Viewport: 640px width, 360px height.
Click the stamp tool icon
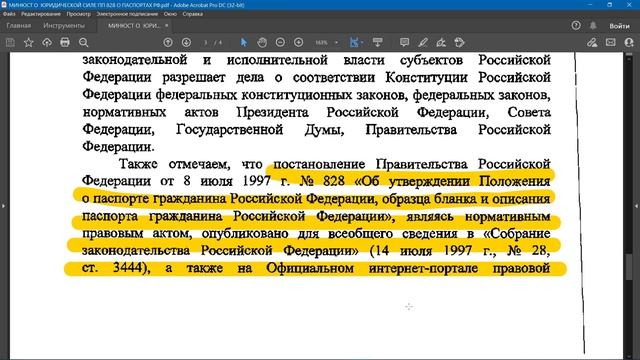(459, 42)
